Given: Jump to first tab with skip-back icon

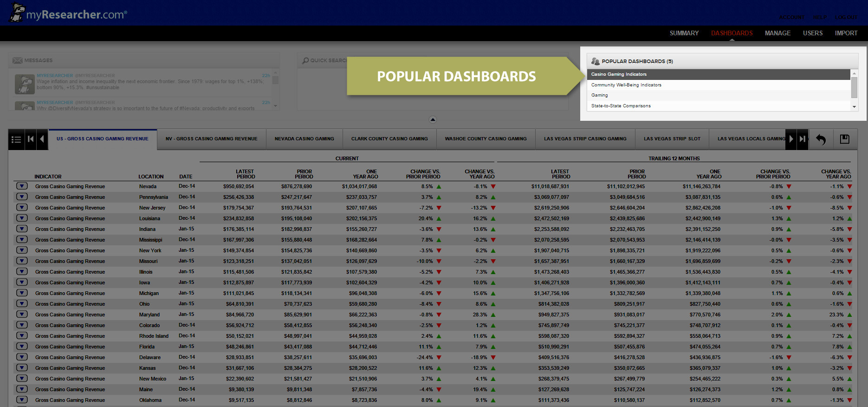Looking at the screenshot, I should click(x=31, y=139).
